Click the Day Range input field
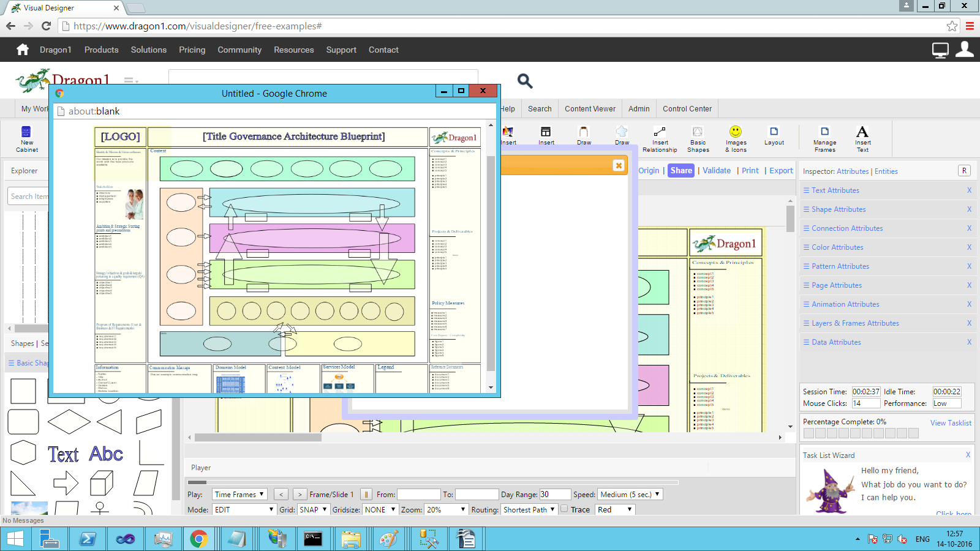 (554, 494)
